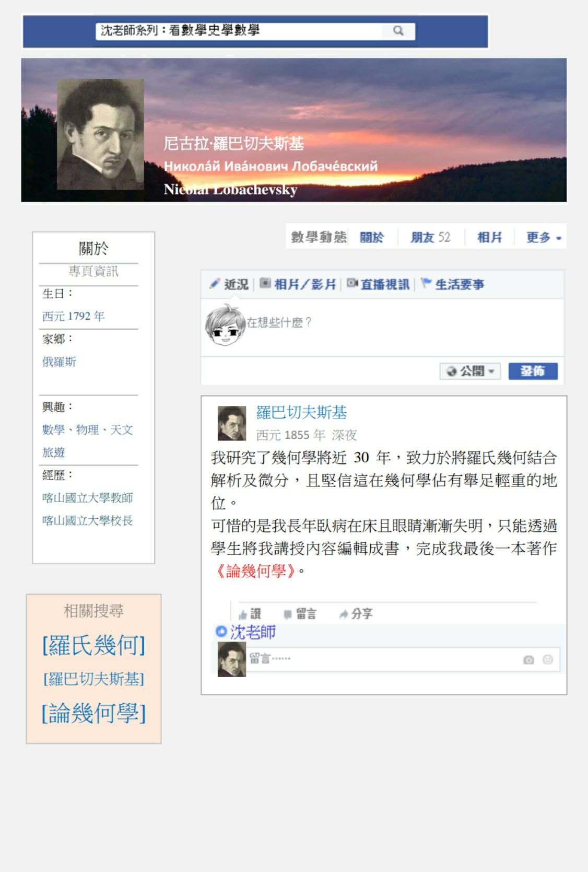The height and width of the screenshot is (872, 588).
Task: Click the 發佈 publish button
Action: (x=533, y=371)
